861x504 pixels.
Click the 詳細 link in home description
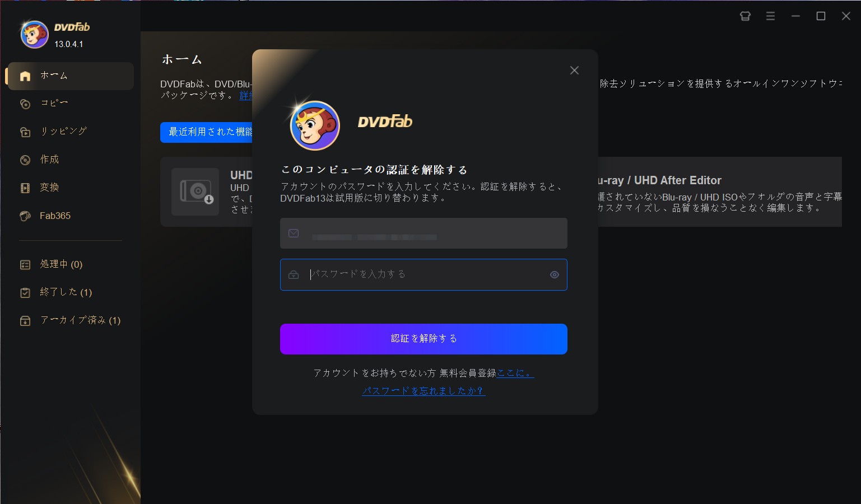click(246, 95)
